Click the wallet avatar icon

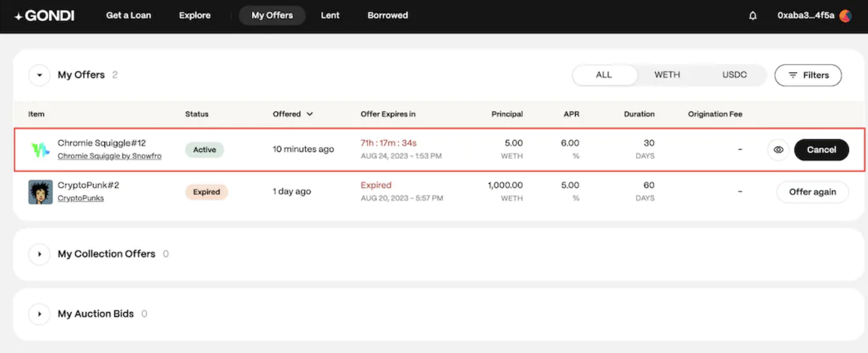(846, 16)
